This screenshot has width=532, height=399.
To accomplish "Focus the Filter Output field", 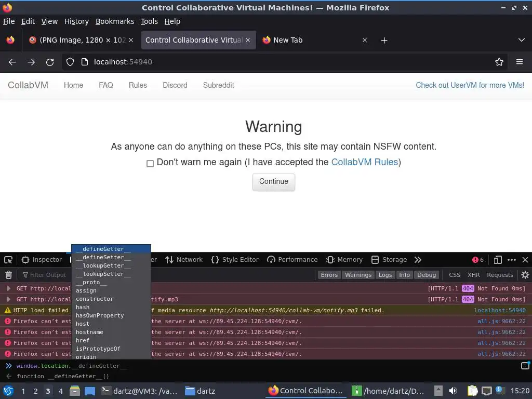I will [x=47, y=275].
